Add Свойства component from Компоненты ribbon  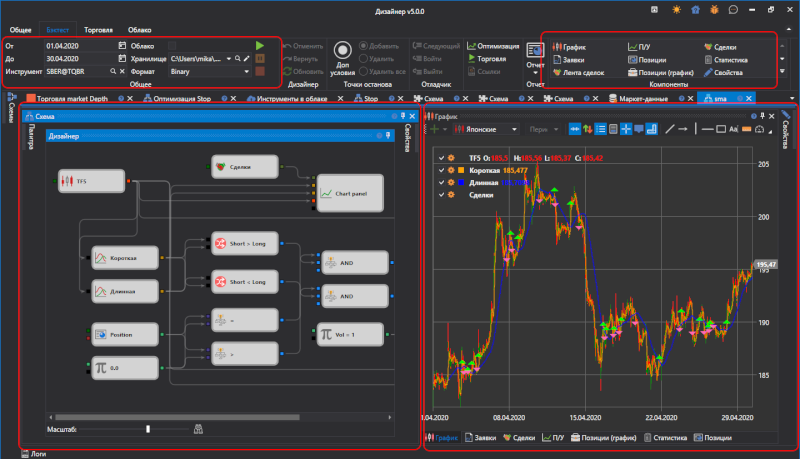click(x=723, y=72)
